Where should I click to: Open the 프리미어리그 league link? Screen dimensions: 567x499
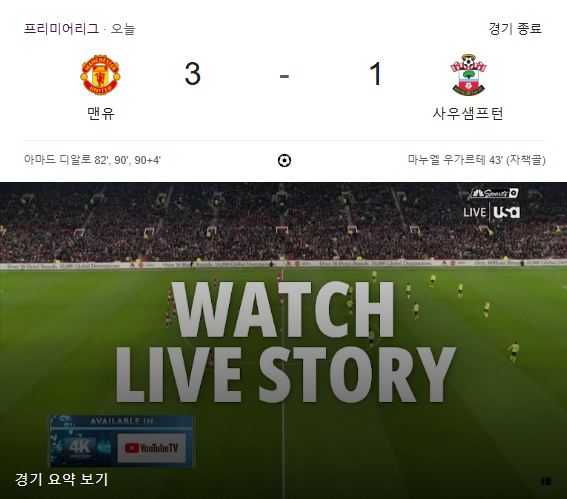pyautogui.click(x=61, y=28)
